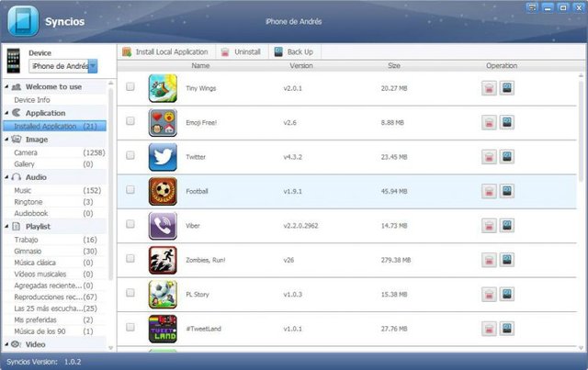Collapse the Image tree section
This screenshot has width=588, height=370.
pos(6,139)
